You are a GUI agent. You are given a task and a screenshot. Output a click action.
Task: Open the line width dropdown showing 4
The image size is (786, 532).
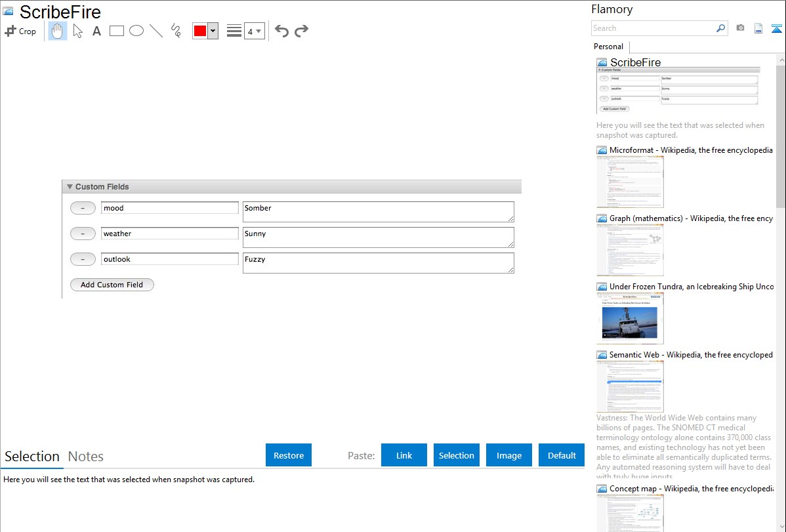point(255,31)
